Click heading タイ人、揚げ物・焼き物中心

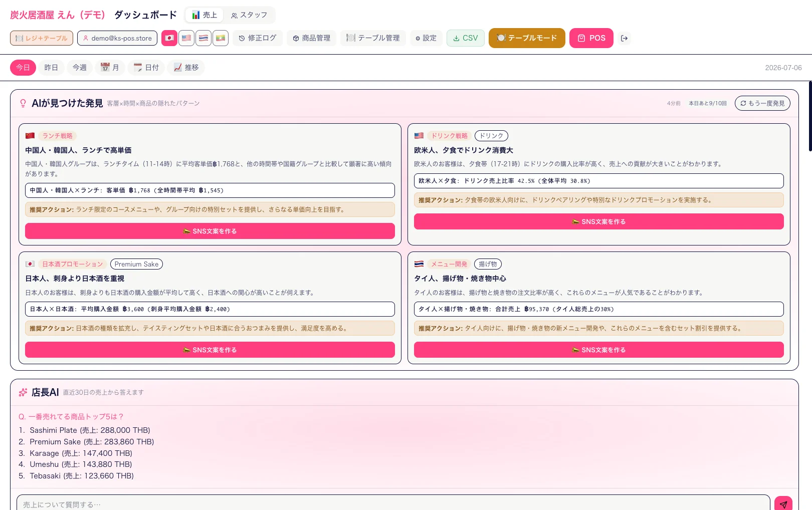tap(460, 279)
